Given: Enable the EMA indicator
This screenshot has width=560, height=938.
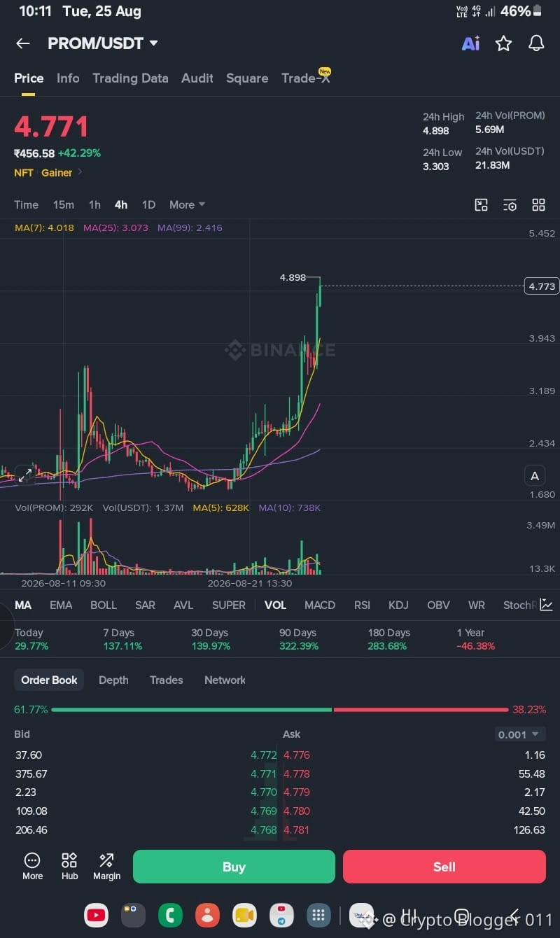Looking at the screenshot, I should coord(61,605).
